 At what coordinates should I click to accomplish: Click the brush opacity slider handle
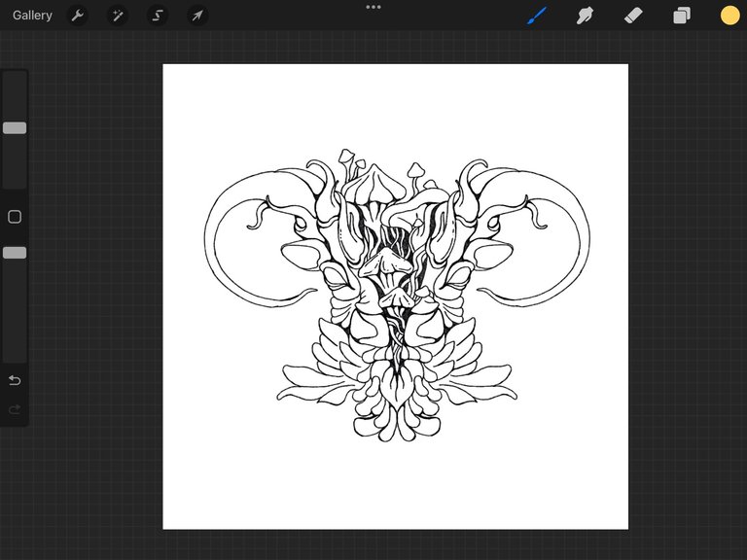(15, 253)
